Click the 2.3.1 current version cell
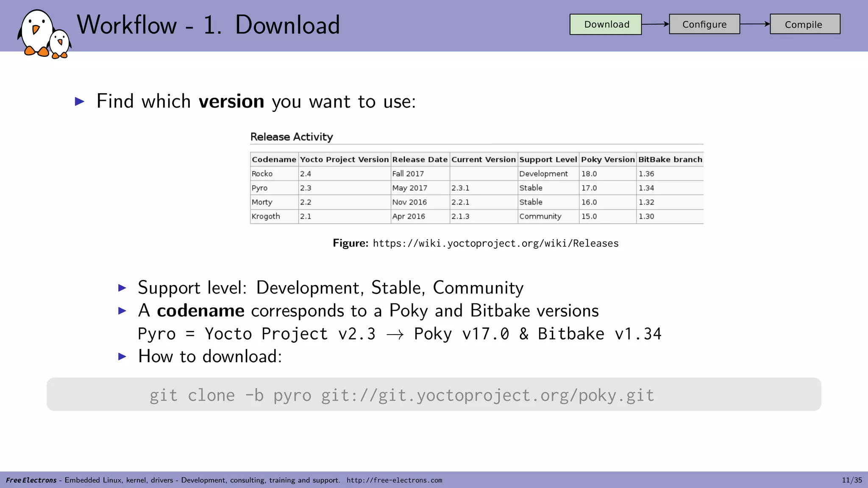The height and width of the screenshot is (488, 868). (484, 188)
